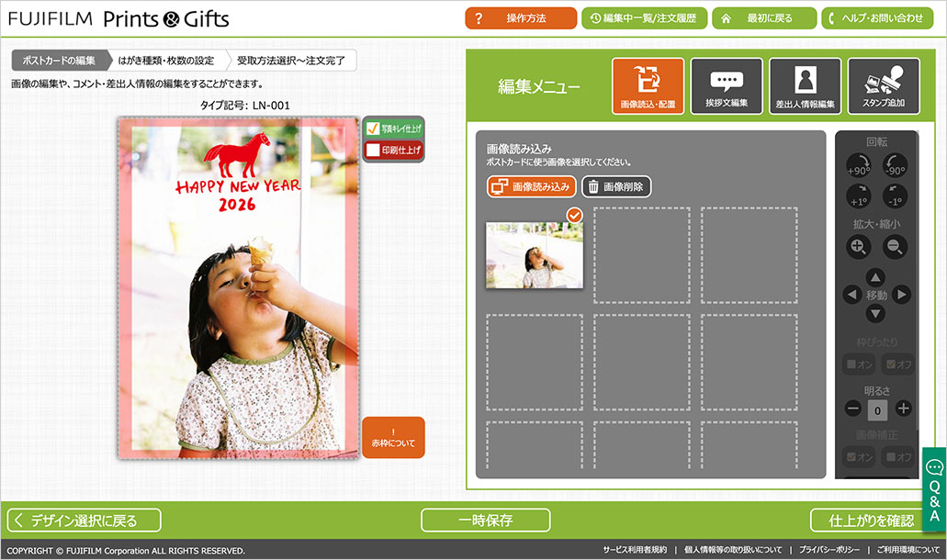
Task: Click 画像削除 delete image button
Action: (616, 186)
